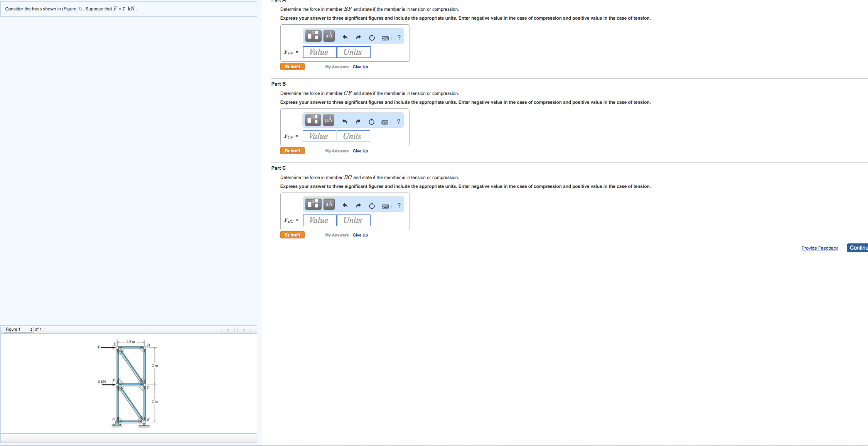Open the symbols µÅ palette in Part A
The image size is (868, 446).
(329, 36)
